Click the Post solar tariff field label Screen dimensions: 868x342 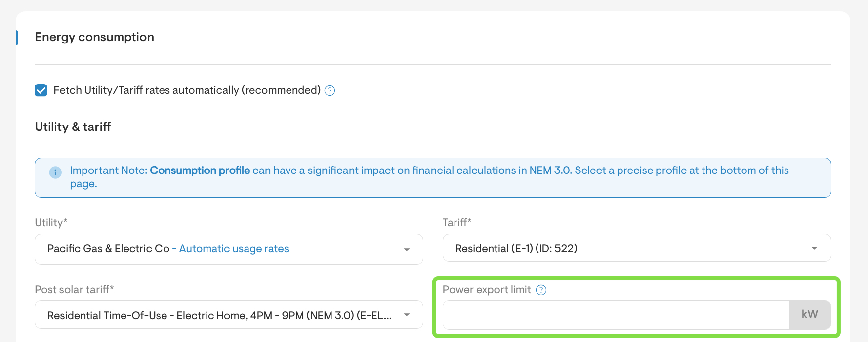pyautogui.click(x=74, y=290)
